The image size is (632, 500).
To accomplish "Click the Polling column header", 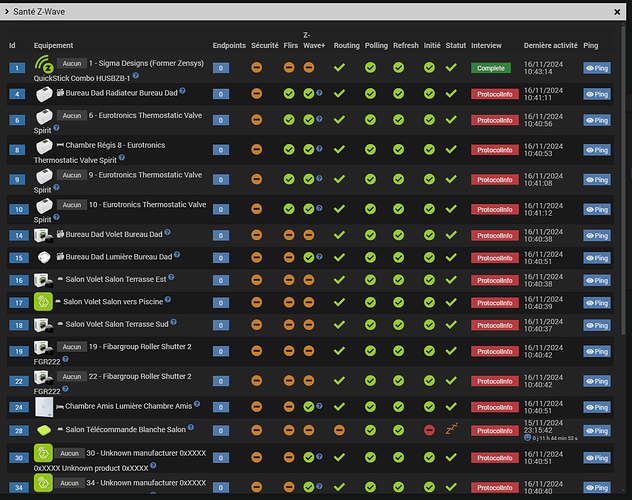I will (376, 46).
